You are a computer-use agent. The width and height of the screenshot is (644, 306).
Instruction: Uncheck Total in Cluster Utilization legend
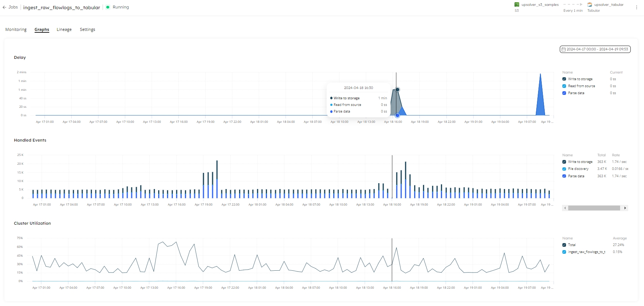pyautogui.click(x=564, y=245)
